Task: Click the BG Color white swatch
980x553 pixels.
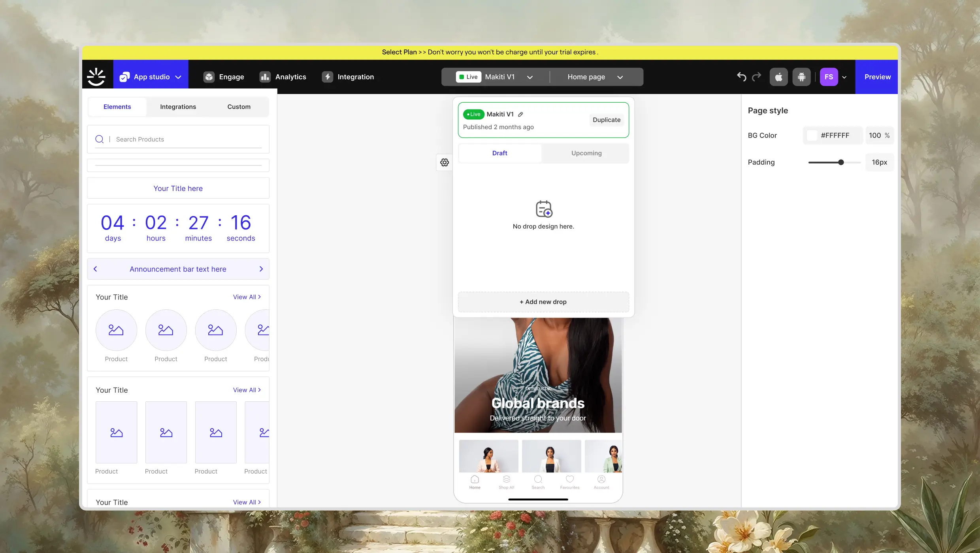Action: pyautogui.click(x=812, y=135)
